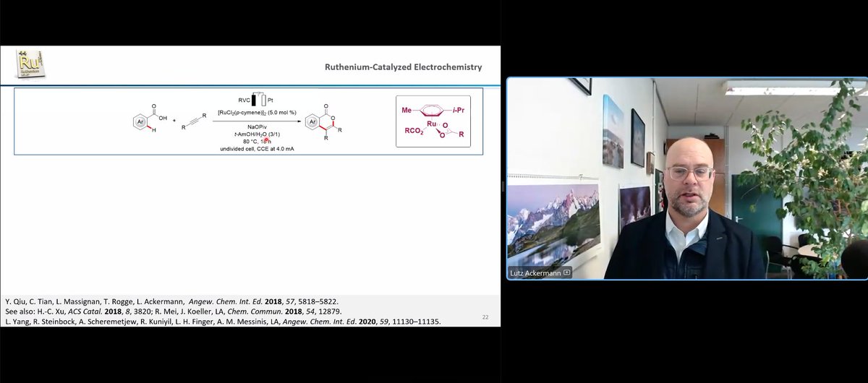Click the slide number 22
Screen dimensions: 868x383
click(485, 318)
